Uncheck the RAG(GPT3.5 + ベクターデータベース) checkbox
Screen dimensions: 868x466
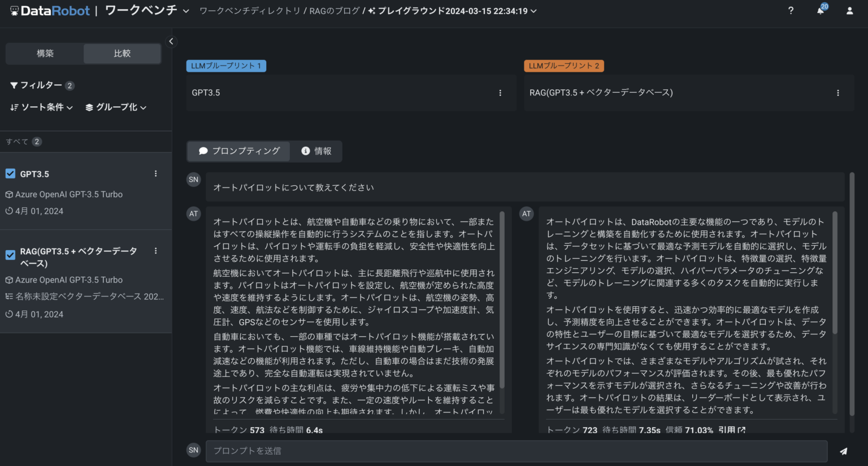[10, 255]
